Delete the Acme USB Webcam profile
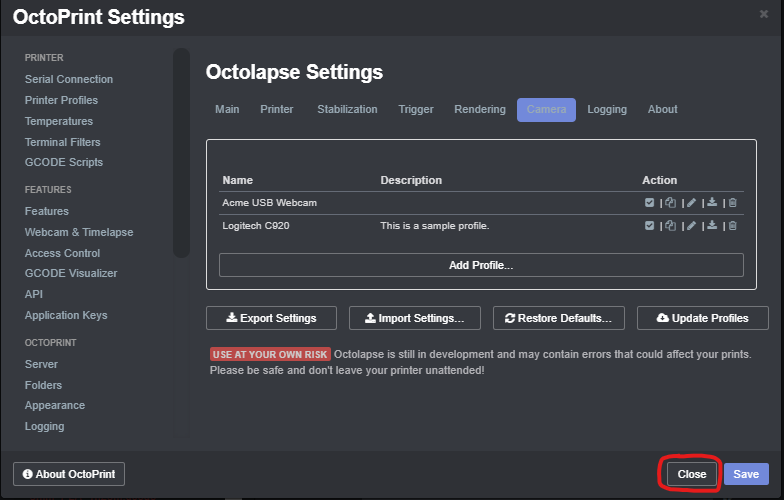Viewport: 784px width, 500px height. (x=732, y=202)
